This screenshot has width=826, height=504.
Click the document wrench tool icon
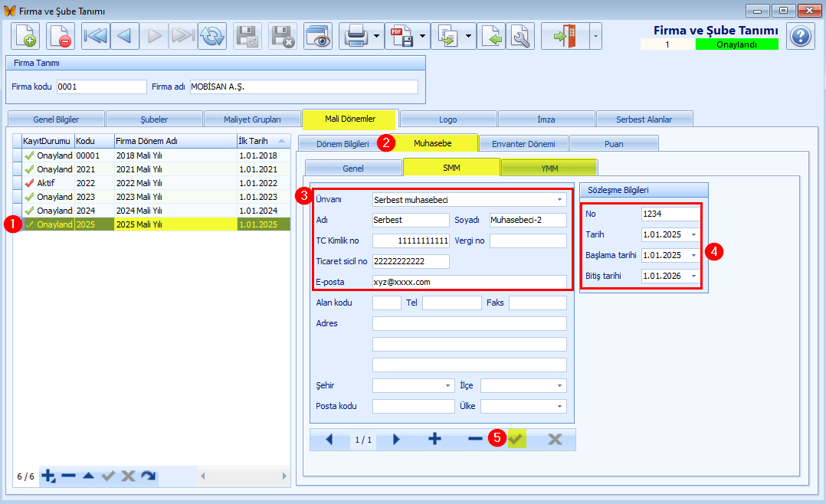coord(520,36)
